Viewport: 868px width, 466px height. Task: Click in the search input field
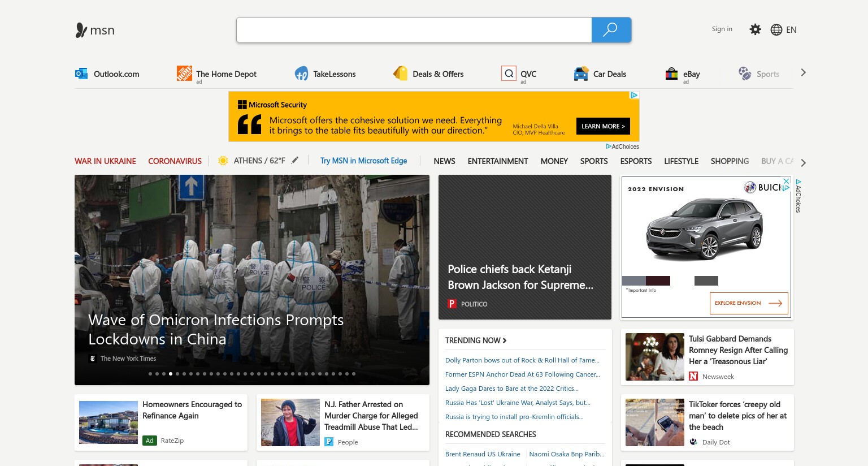click(414, 30)
